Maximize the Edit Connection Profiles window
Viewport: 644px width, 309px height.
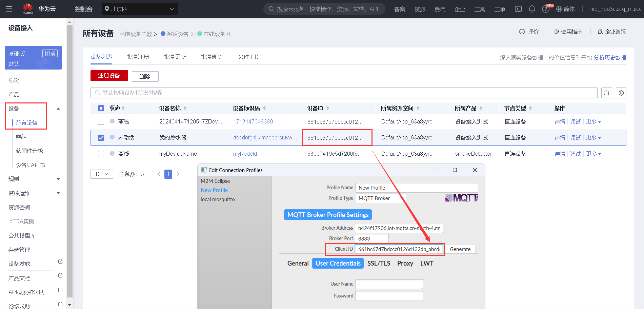click(x=455, y=170)
